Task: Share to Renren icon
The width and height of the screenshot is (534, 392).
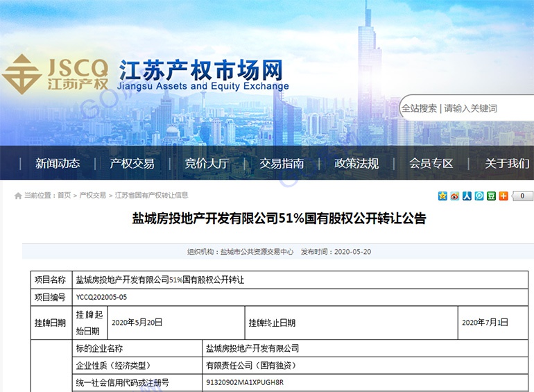Action: (x=467, y=196)
